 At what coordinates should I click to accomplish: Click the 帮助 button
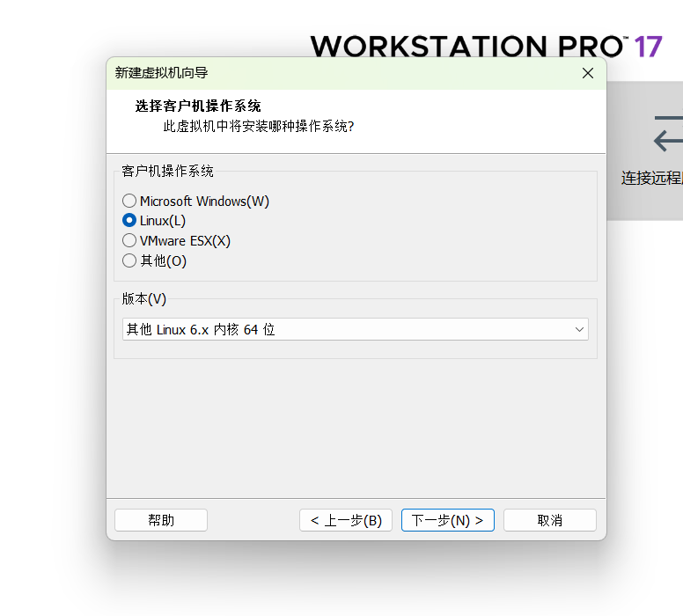click(x=161, y=520)
